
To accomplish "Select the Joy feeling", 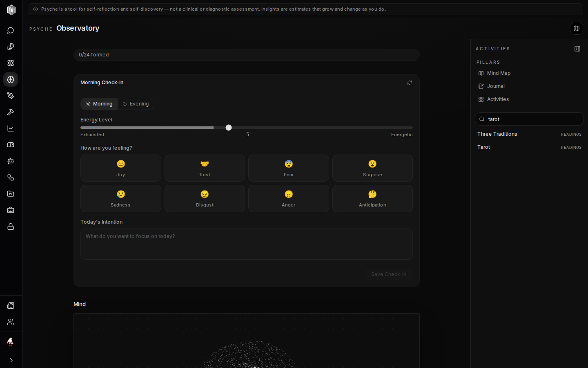I will [x=121, y=168].
